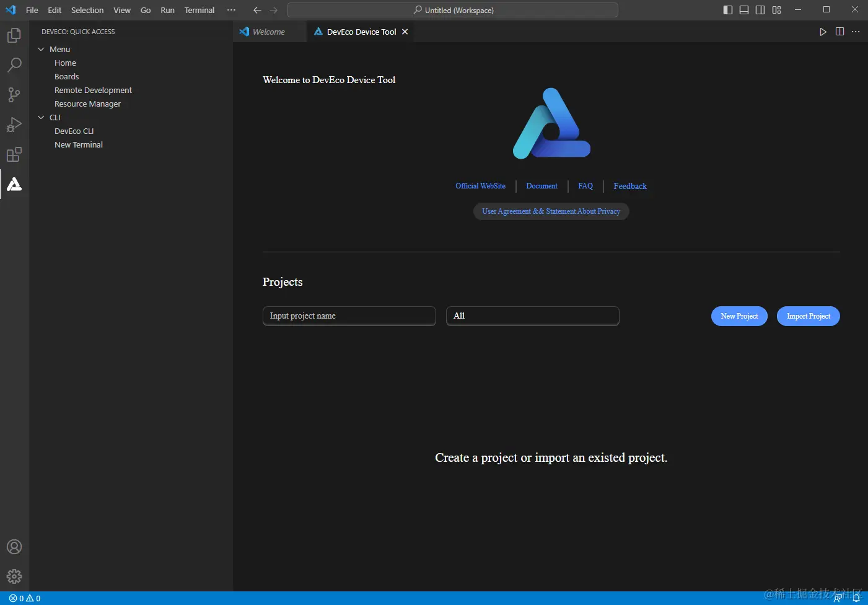Toggle the primary side bar layout icon
The width and height of the screenshot is (868, 605).
click(728, 10)
